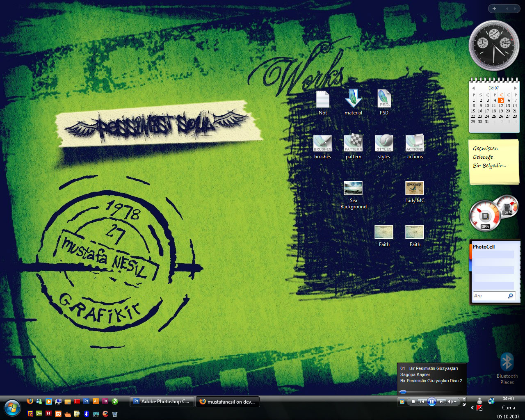
Task: Open Messenger user icon in system tray
Action: pos(479,400)
